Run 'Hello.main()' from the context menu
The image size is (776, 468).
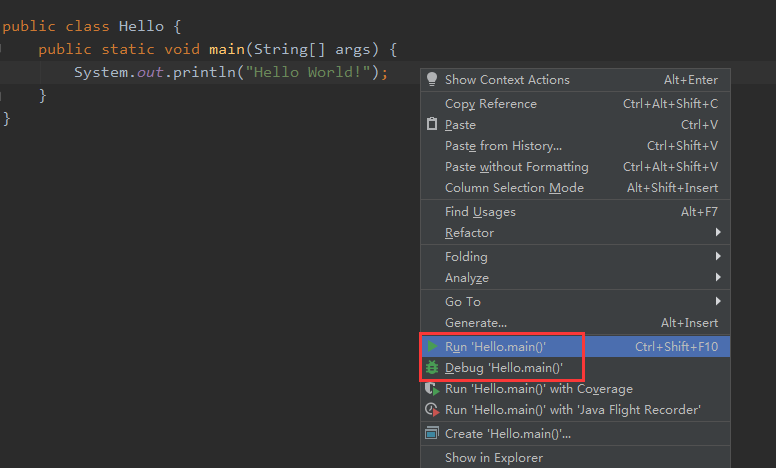[x=575, y=346]
